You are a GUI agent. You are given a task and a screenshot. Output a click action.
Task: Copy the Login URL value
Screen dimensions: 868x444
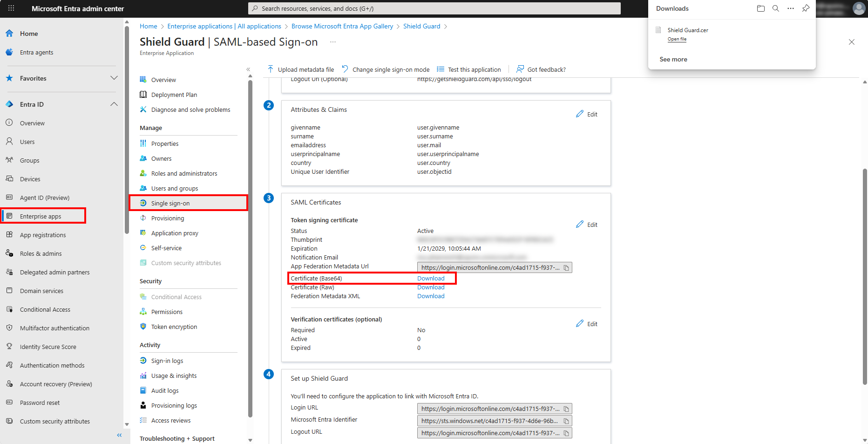(x=566, y=409)
